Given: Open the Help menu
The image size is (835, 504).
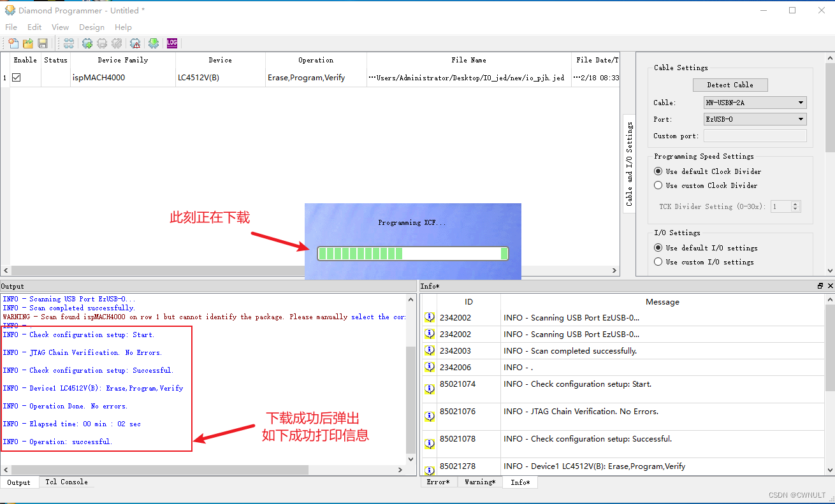Looking at the screenshot, I should pos(123,27).
